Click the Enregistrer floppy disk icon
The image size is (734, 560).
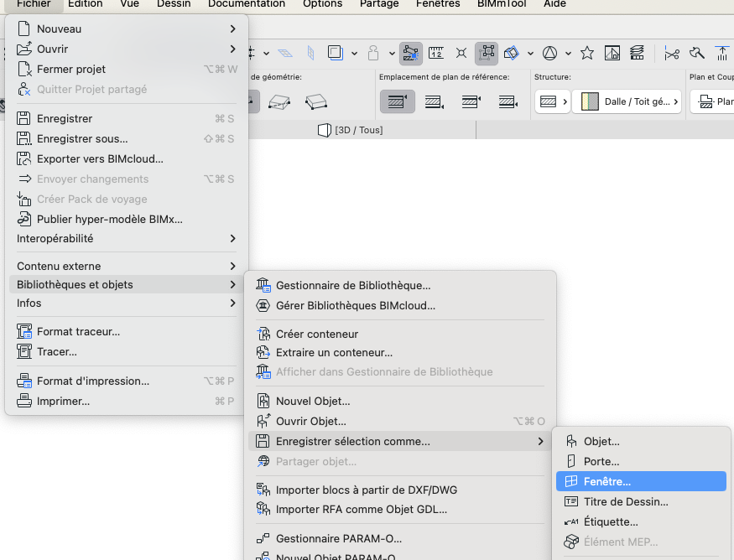(23, 118)
